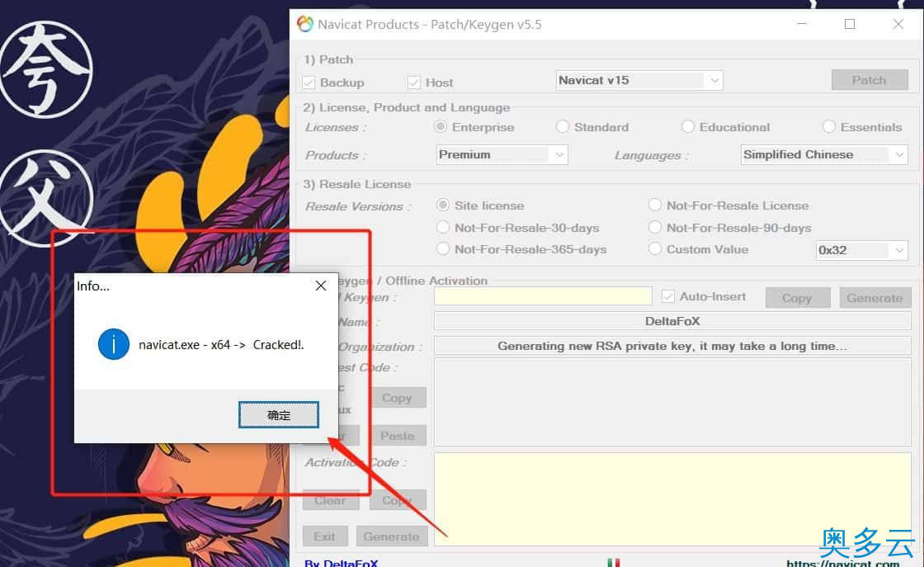
Task: Click the Keygen serial input field
Action: click(543, 296)
